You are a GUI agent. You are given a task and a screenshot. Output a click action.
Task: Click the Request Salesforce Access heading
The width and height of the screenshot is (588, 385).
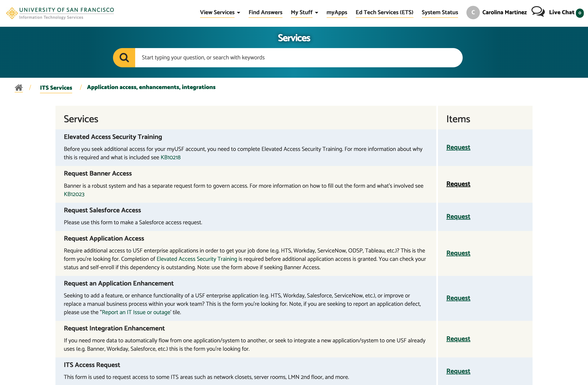102,210
